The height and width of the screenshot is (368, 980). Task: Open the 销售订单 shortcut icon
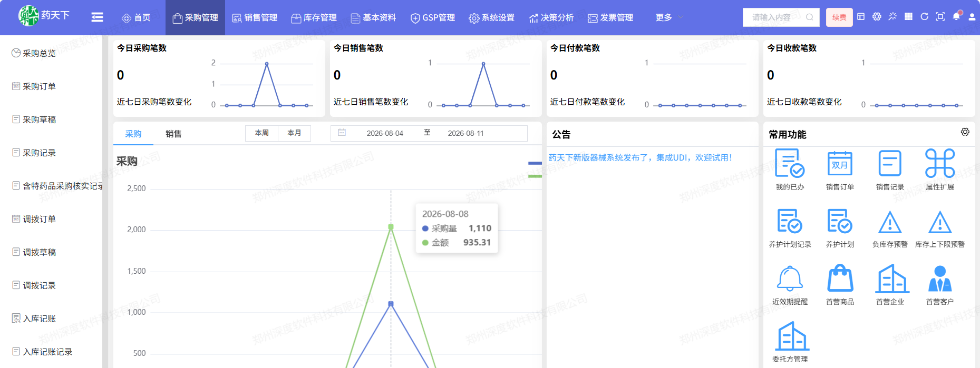pos(840,163)
